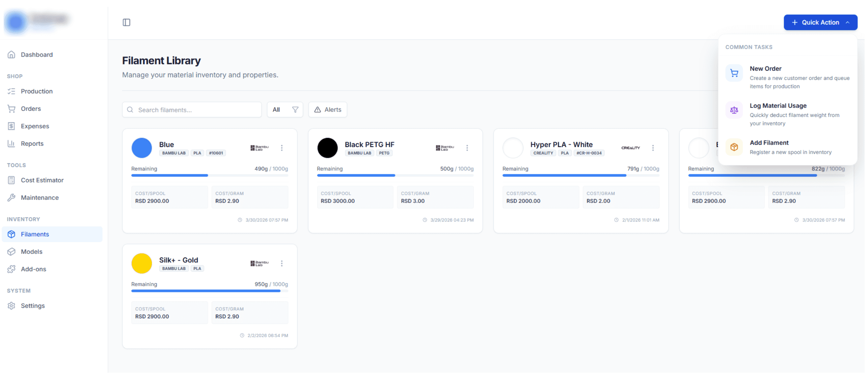Choose Log Material Usage task
The image size is (868, 384).
[x=777, y=106]
